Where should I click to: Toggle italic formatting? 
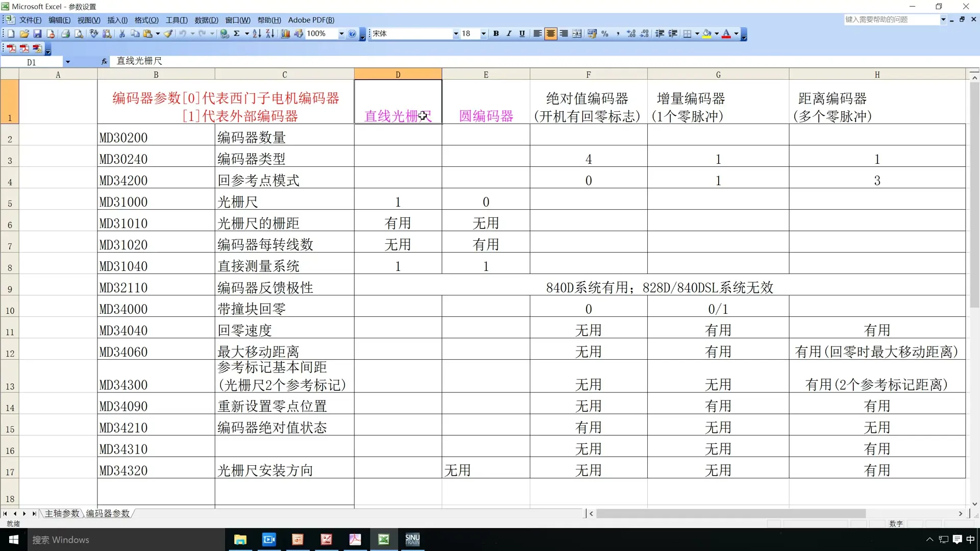pyautogui.click(x=508, y=34)
